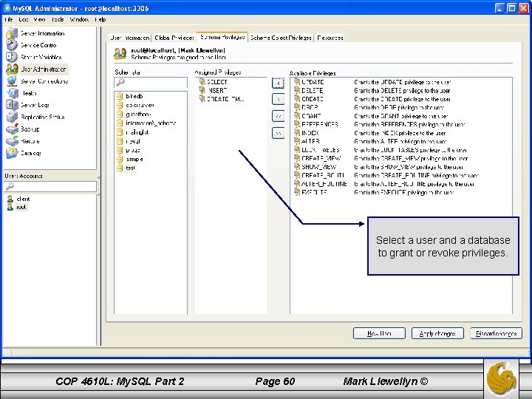
Task: Open the View menu
Action: click(x=39, y=19)
